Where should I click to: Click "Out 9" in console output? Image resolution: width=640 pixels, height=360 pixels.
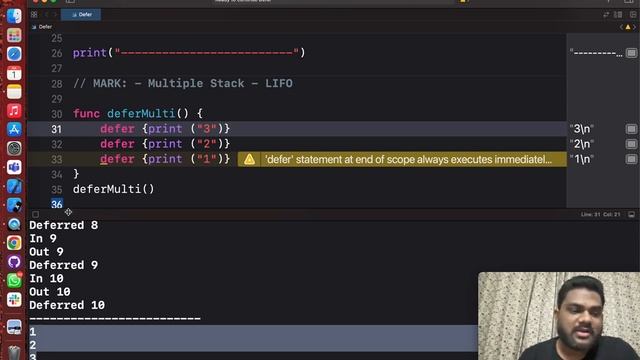click(46, 252)
